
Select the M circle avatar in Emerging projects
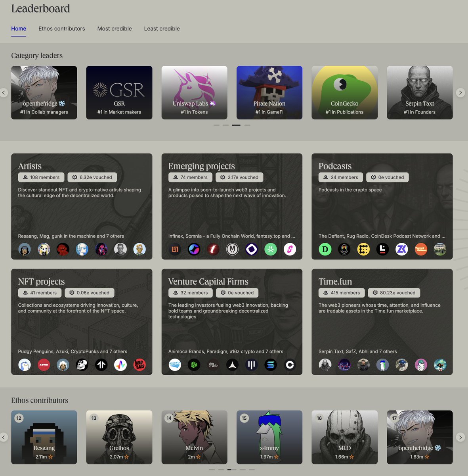[232, 249]
